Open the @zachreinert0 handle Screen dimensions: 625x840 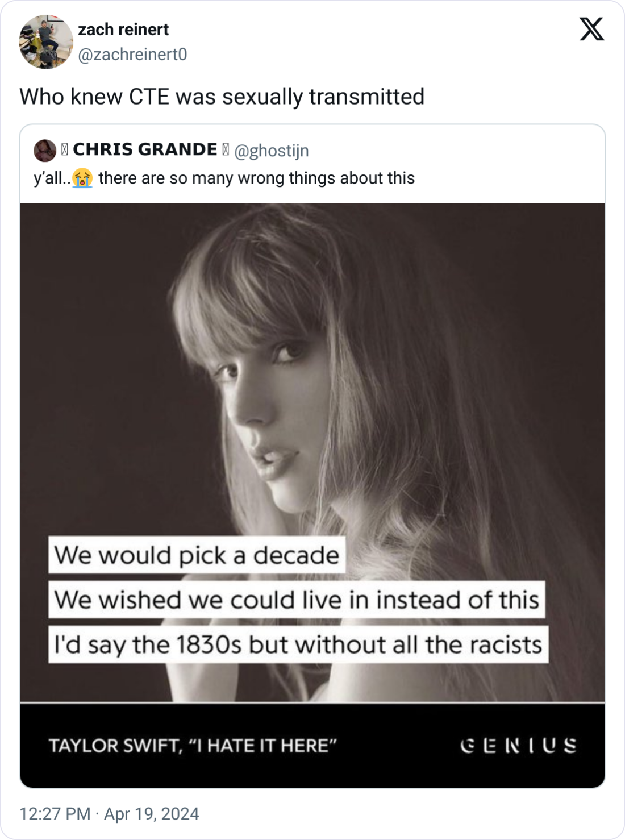tap(132, 55)
